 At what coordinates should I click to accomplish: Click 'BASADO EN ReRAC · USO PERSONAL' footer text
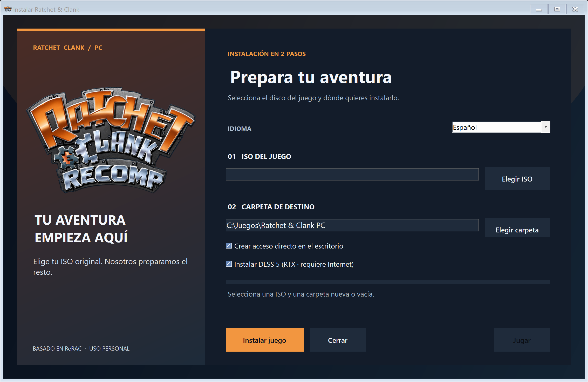click(x=81, y=349)
